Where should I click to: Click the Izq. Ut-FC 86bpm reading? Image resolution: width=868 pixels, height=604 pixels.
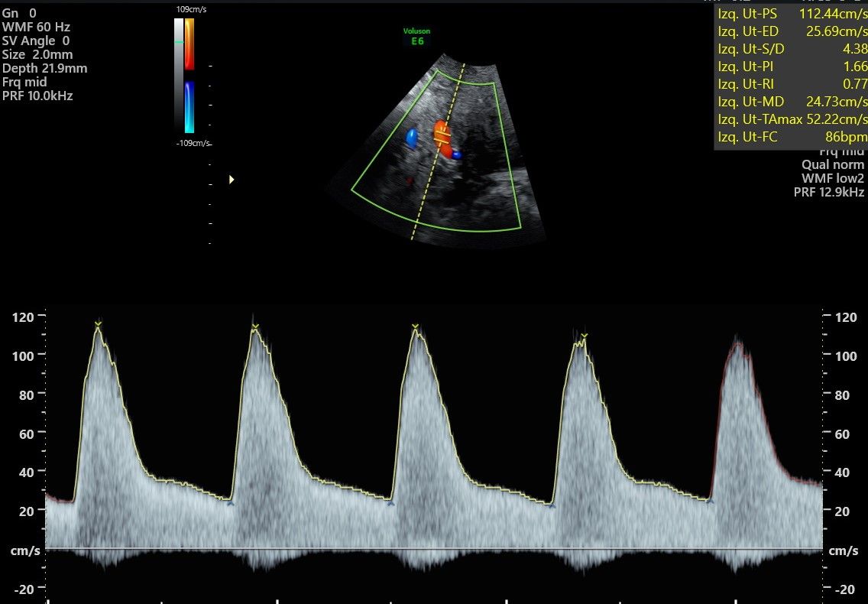[792, 137]
